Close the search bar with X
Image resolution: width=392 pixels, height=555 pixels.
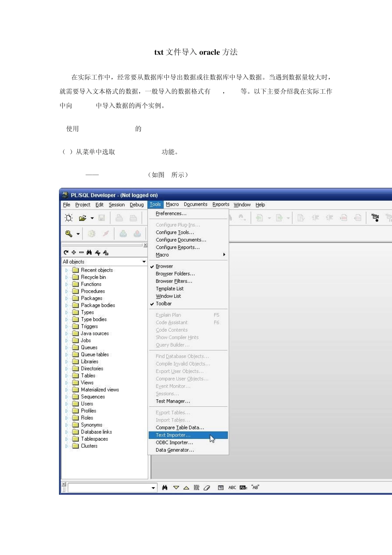pos(64,484)
